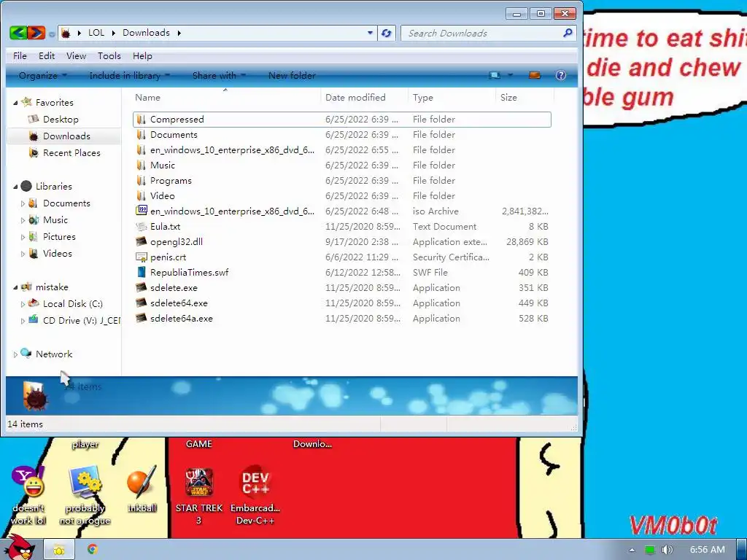Image resolution: width=747 pixels, height=560 pixels.
Task: Select Videos library in sidebar
Action: pos(57,253)
